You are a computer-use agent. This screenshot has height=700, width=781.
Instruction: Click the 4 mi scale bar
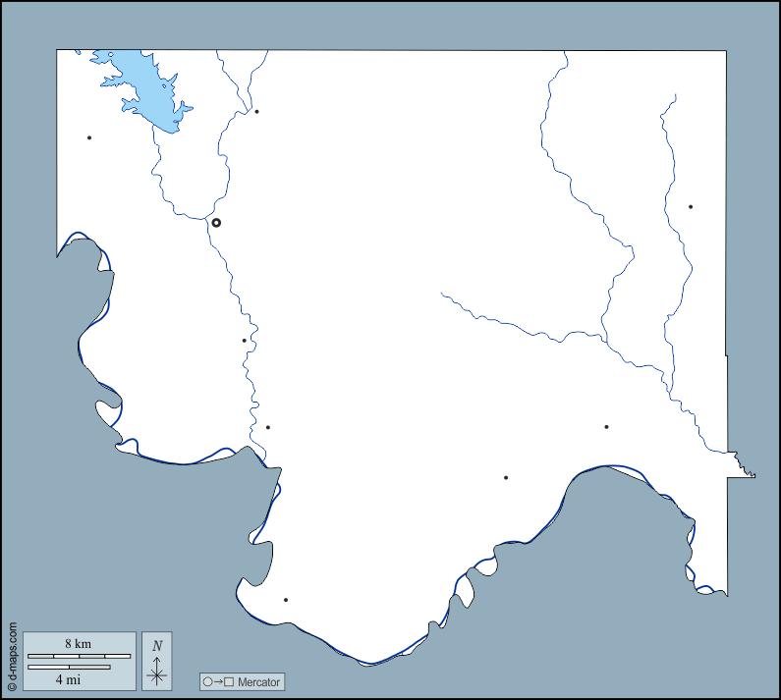(x=69, y=668)
